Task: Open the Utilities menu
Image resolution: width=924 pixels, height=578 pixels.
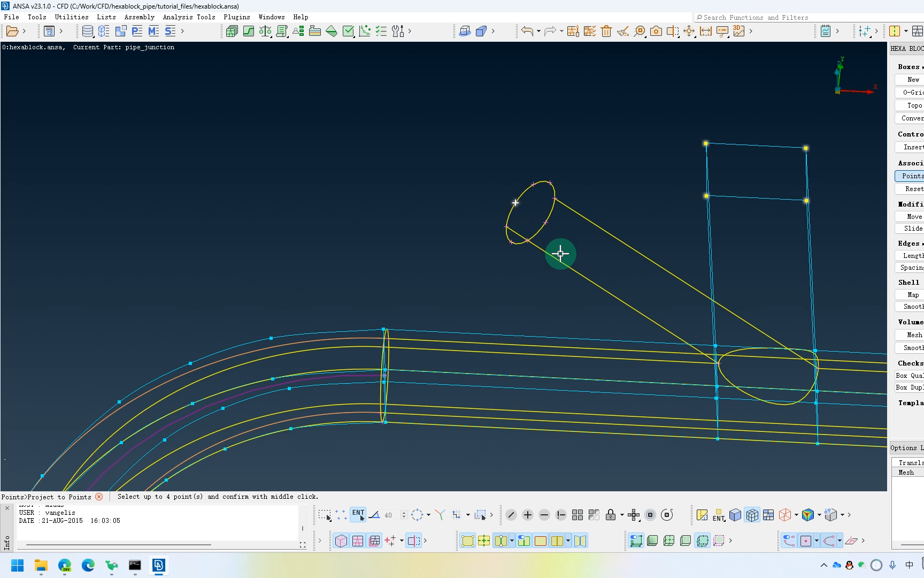Action: pos(72,17)
